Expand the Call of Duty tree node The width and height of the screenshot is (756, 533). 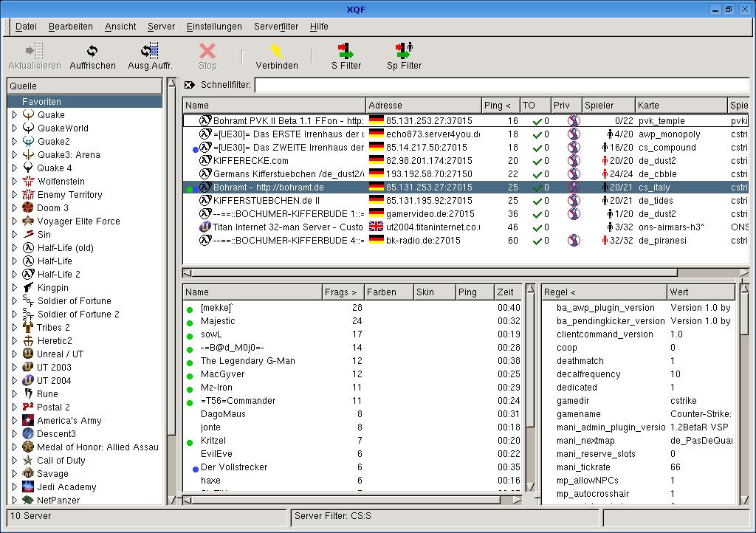coord(14,461)
